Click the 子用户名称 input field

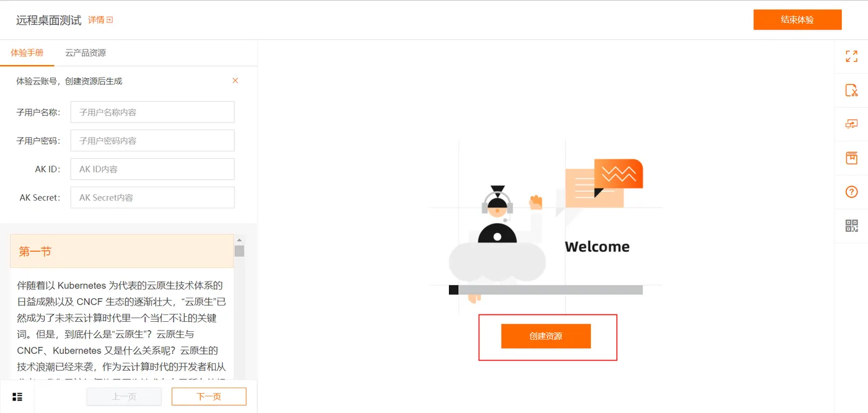coord(153,112)
